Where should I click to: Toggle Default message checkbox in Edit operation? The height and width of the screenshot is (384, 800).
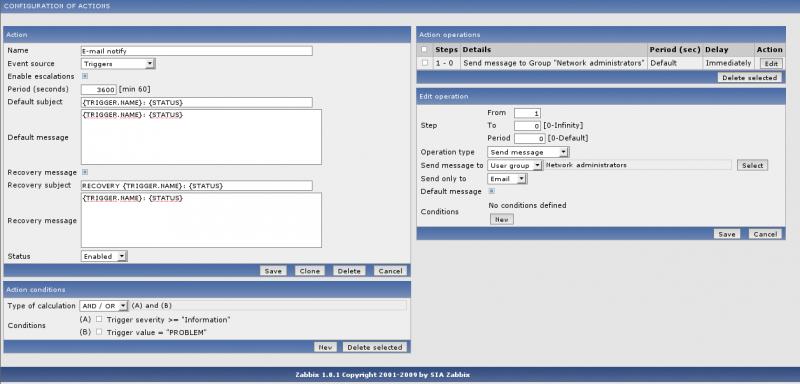(x=491, y=191)
